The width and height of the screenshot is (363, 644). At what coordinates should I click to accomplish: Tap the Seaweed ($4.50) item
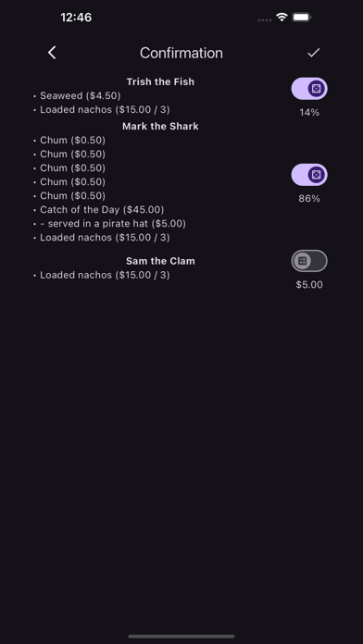(x=81, y=95)
